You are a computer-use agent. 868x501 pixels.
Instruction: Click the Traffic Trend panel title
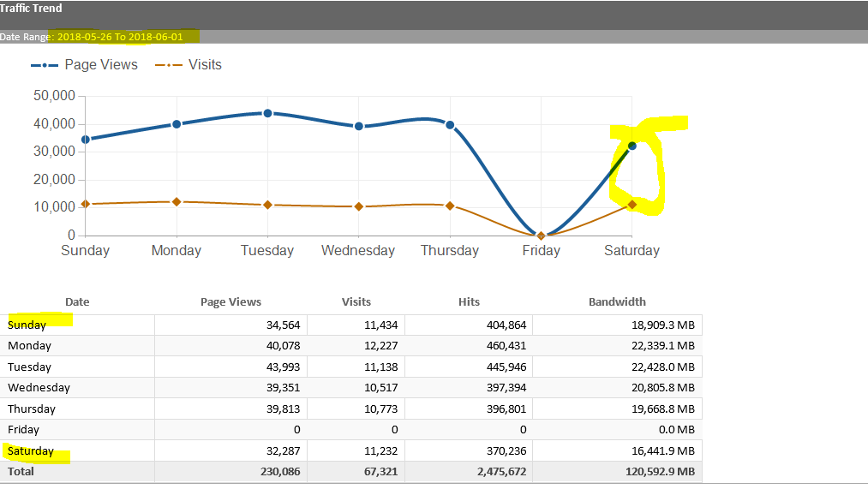point(32,9)
